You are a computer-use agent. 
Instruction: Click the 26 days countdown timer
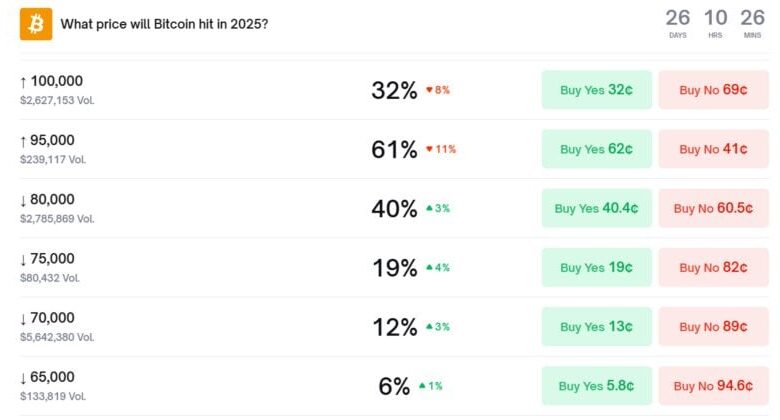pyautogui.click(x=678, y=23)
